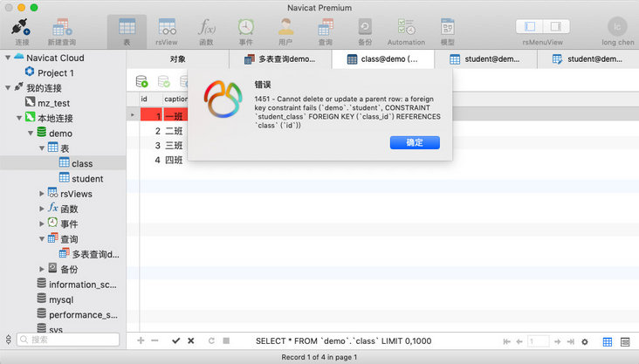Click the sidebar 搜索 search field
This screenshot has height=364, width=639.
tap(68, 340)
